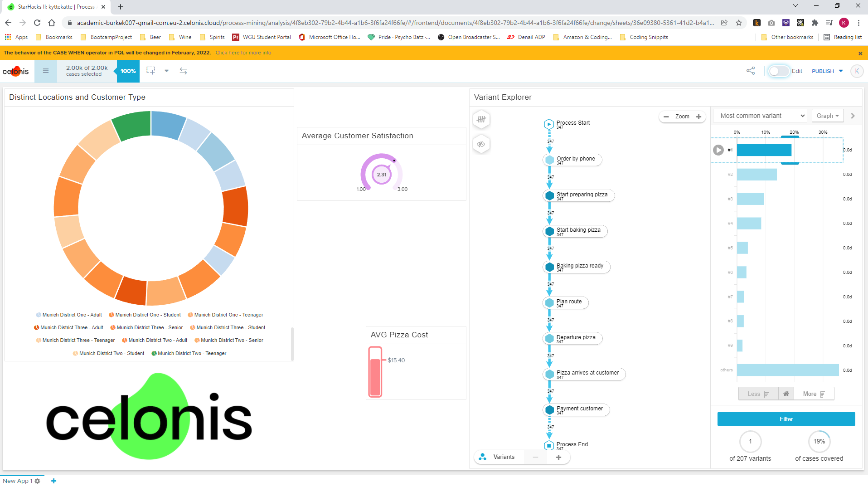Select the Process End node icon
This screenshot has height=487, width=868.
(x=549, y=445)
